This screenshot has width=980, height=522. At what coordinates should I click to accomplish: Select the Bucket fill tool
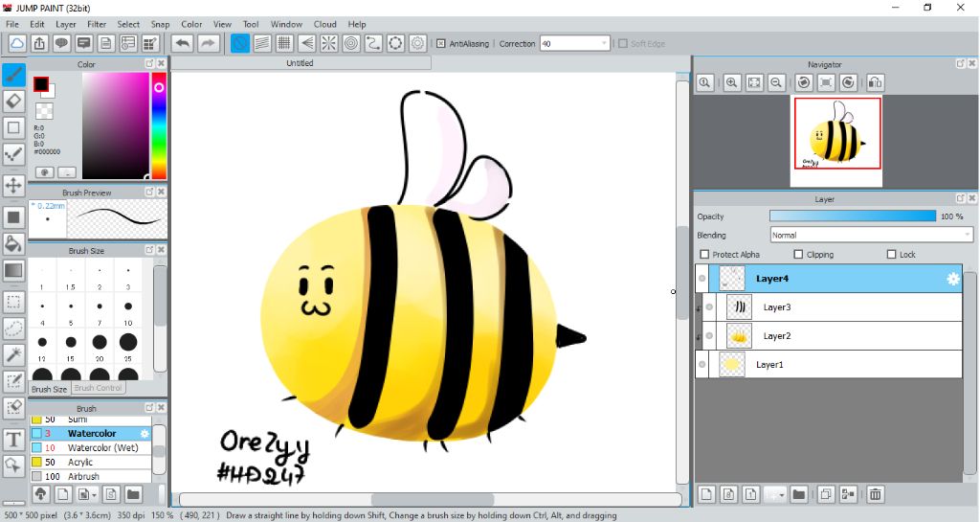(13, 243)
